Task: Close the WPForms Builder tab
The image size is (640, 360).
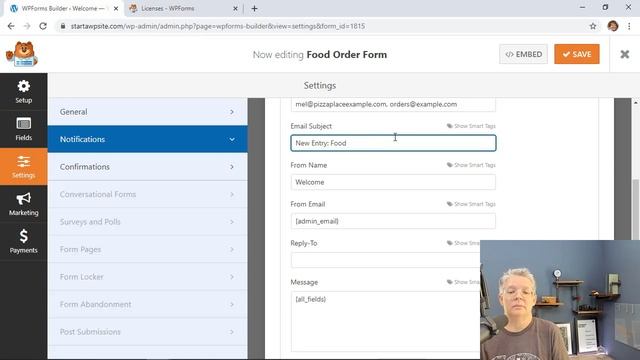Action: click(116, 8)
